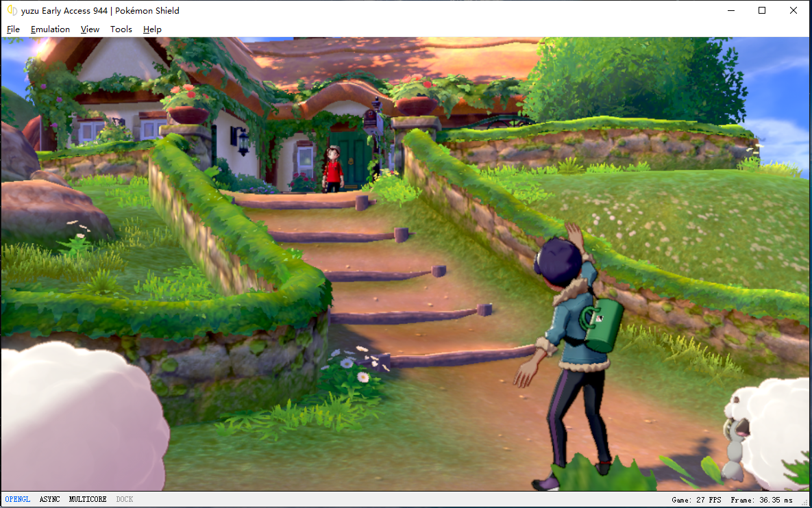
Task: Click the Game FPS readout
Action: [695, 500]
